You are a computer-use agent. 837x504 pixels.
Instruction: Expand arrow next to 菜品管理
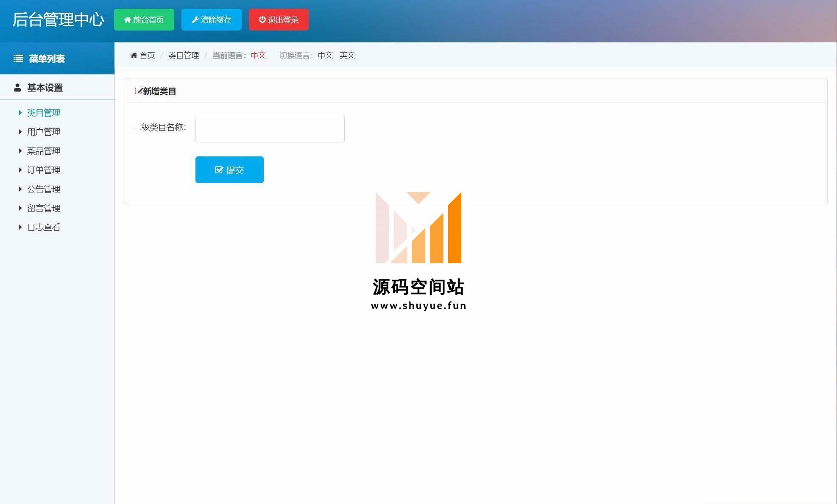pos(20,151)
